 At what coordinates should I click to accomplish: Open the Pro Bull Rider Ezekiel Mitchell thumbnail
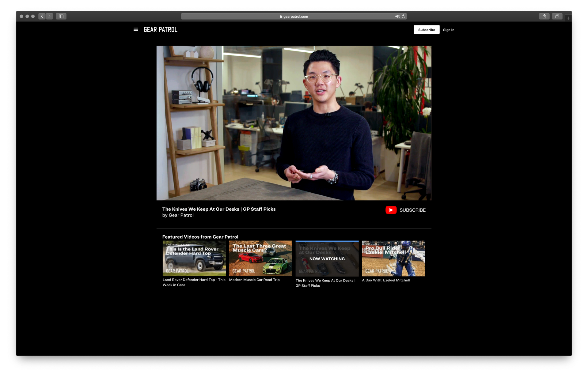click(393, 258)
